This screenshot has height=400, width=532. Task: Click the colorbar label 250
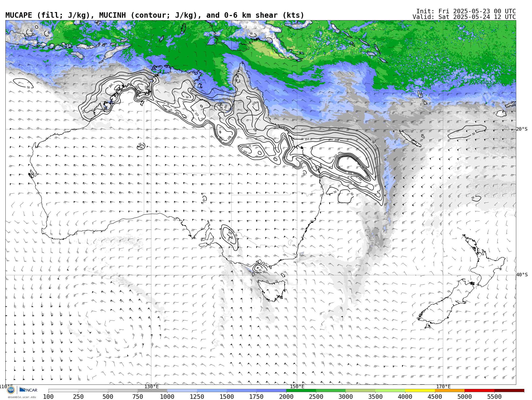coord(78,397)
